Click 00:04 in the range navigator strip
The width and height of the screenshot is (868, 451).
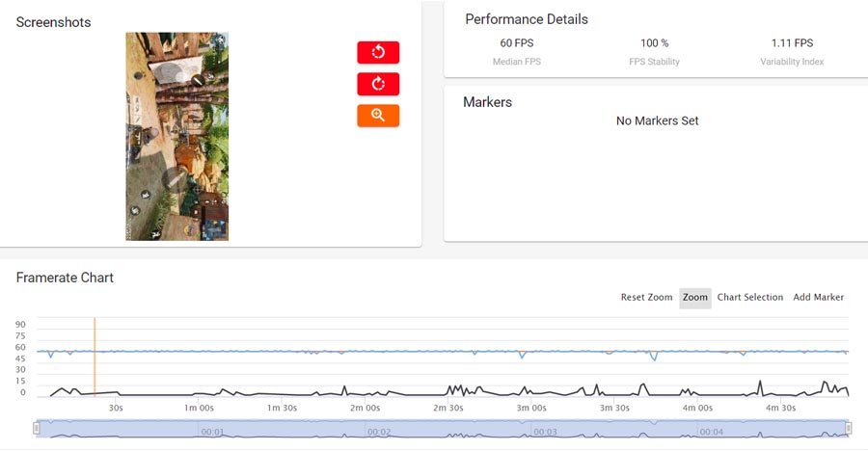click(711, 432)
